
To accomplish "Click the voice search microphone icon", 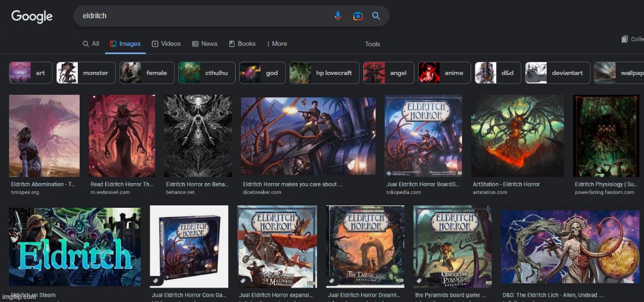I will [x=338, y=16].
